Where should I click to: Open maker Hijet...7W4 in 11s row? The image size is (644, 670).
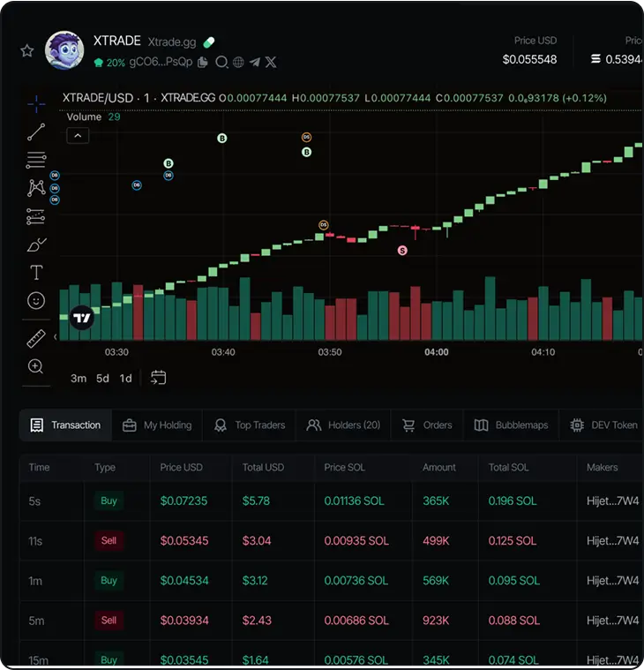click(x=613, y=541)
